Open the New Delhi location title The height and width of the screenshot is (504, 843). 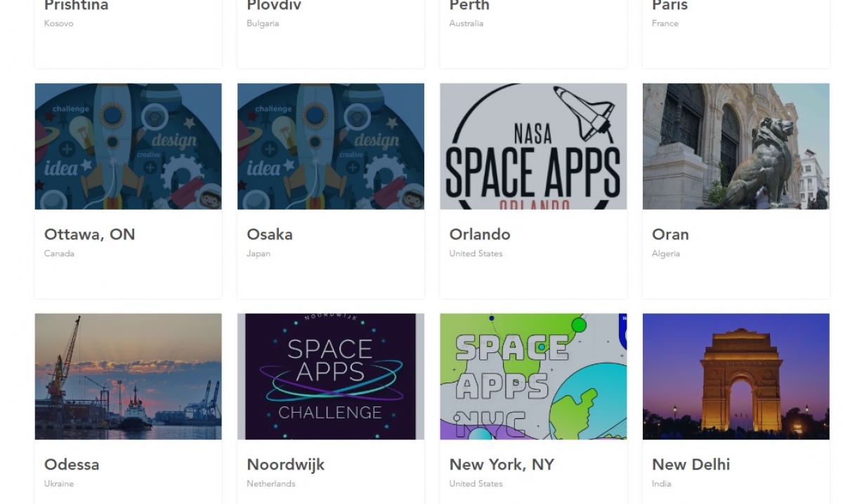pos(691,465)
